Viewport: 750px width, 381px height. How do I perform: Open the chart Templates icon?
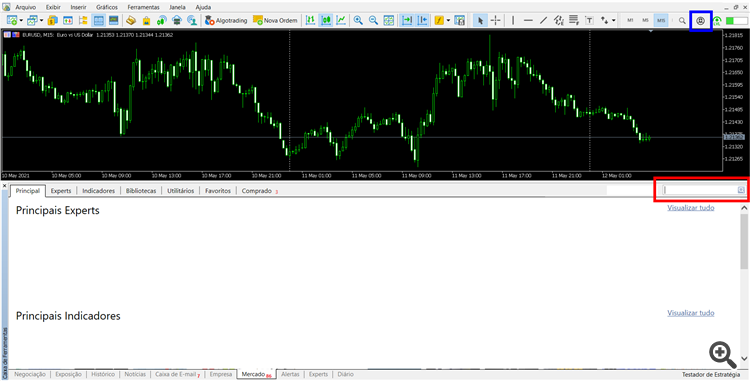(x=460, y=21)
